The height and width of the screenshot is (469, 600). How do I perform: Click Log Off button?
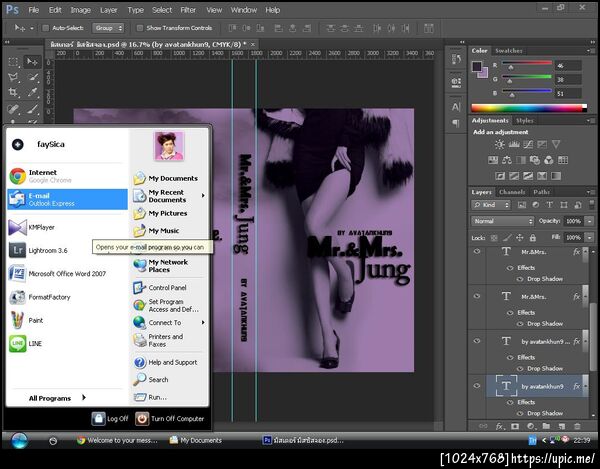click(110, 419)
